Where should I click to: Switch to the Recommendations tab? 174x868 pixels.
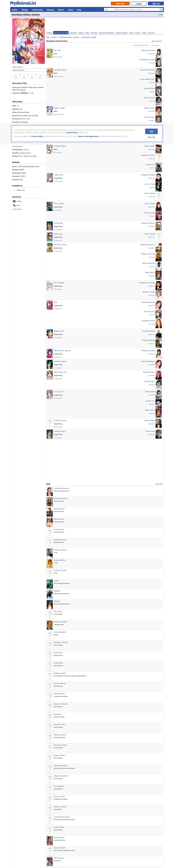click(106, 33)
